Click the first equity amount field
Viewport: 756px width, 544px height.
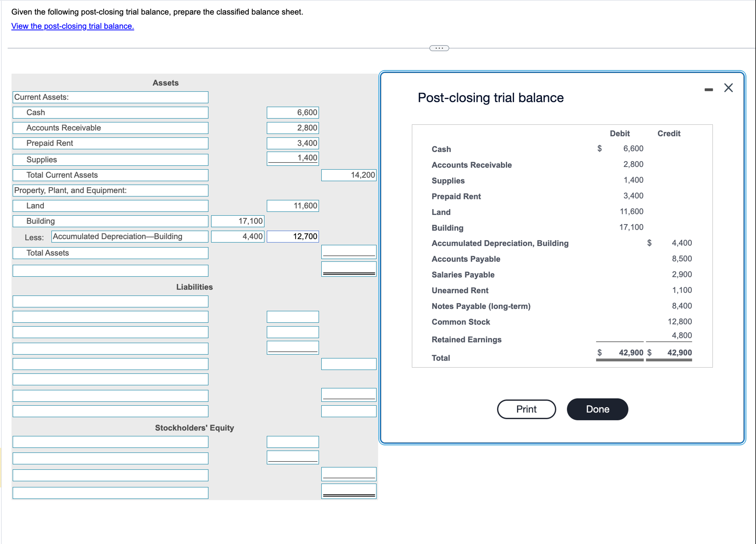click(x=293, y=442)
